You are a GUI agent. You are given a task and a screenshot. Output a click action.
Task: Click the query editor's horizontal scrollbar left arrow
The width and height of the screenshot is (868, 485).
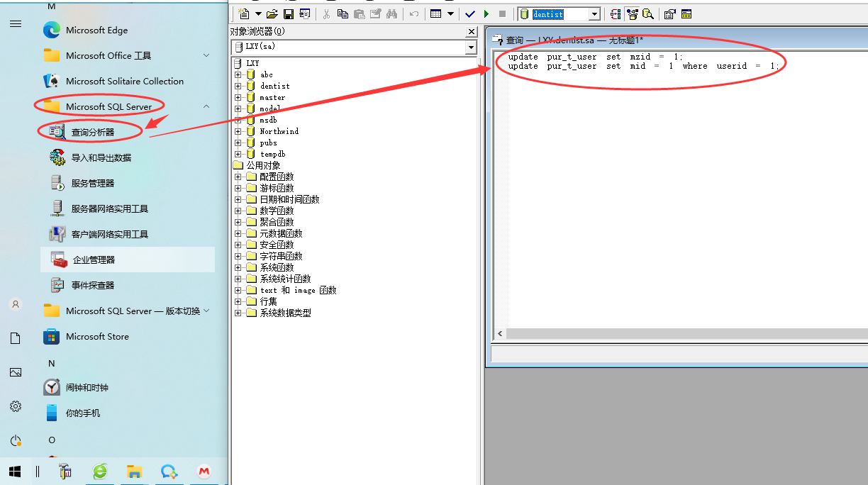coord(501,333)
